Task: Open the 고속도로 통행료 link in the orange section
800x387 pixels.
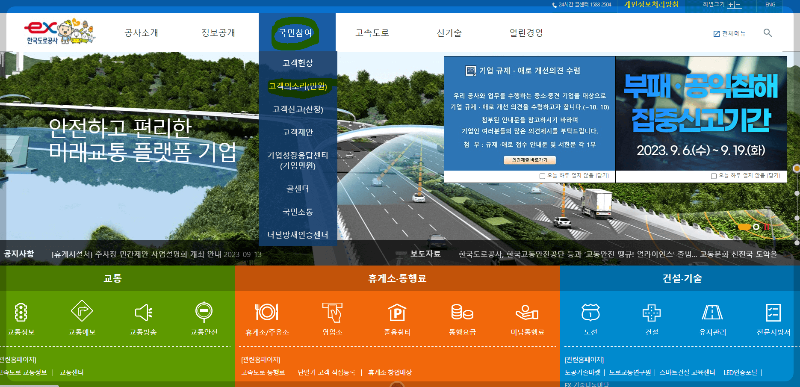Action: (263, 372)
